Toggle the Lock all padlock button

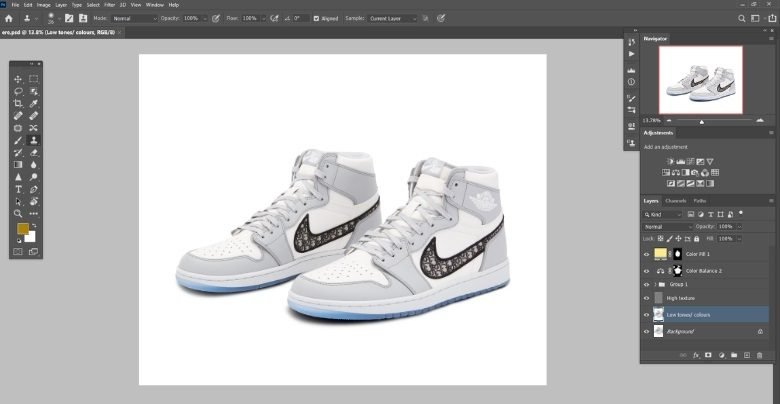pyautogui.click(x=696, y=239)
